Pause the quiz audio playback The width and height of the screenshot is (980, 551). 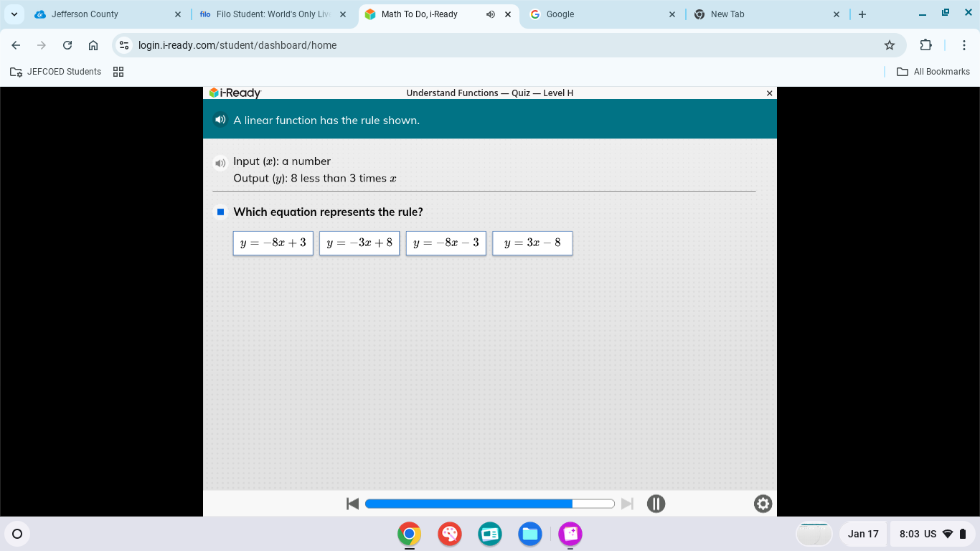click(x=656, y=504)
